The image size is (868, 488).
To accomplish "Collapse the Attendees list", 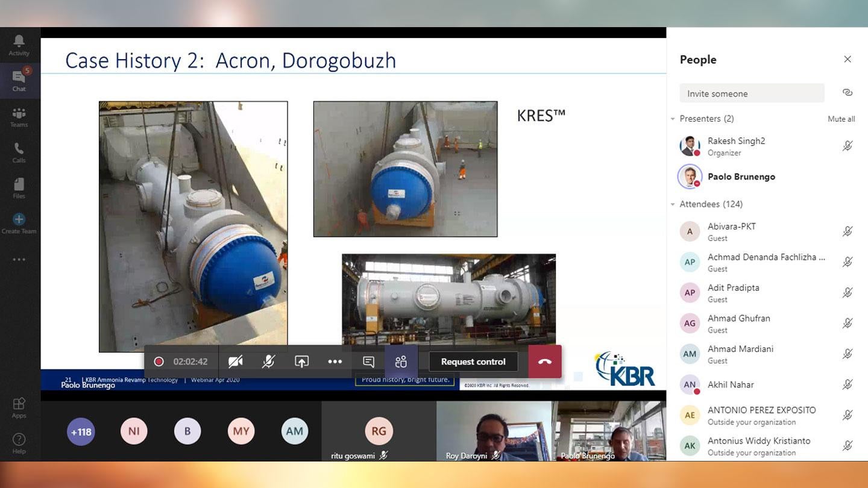I will 673,204.
